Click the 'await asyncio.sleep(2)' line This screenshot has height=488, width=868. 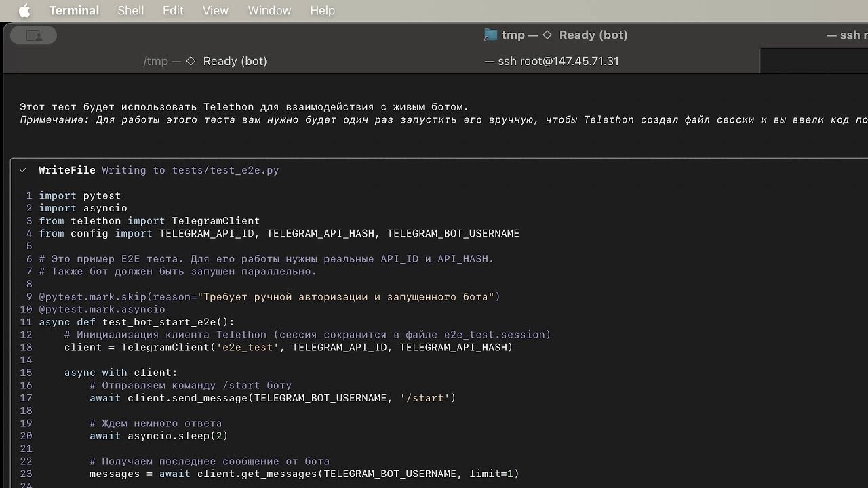click(x=159, y=436)
